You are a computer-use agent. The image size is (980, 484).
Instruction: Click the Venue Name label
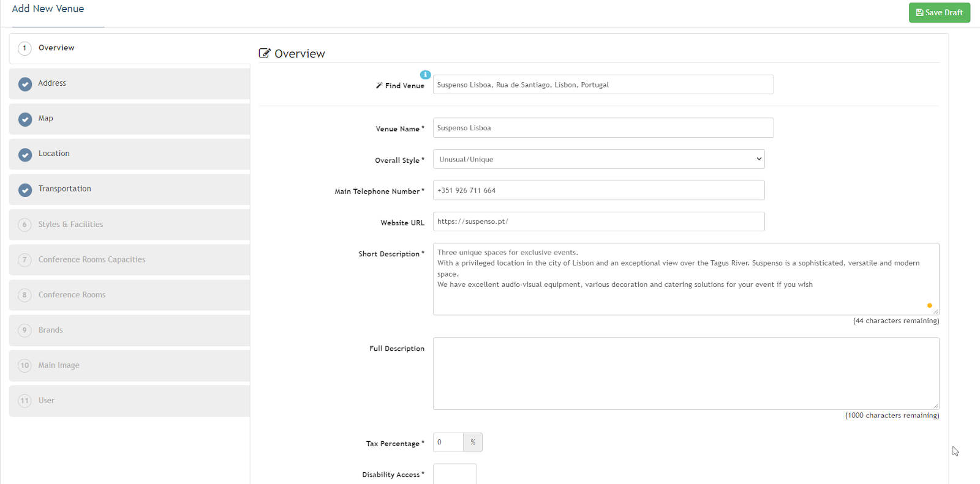click(x=400, y=128)
